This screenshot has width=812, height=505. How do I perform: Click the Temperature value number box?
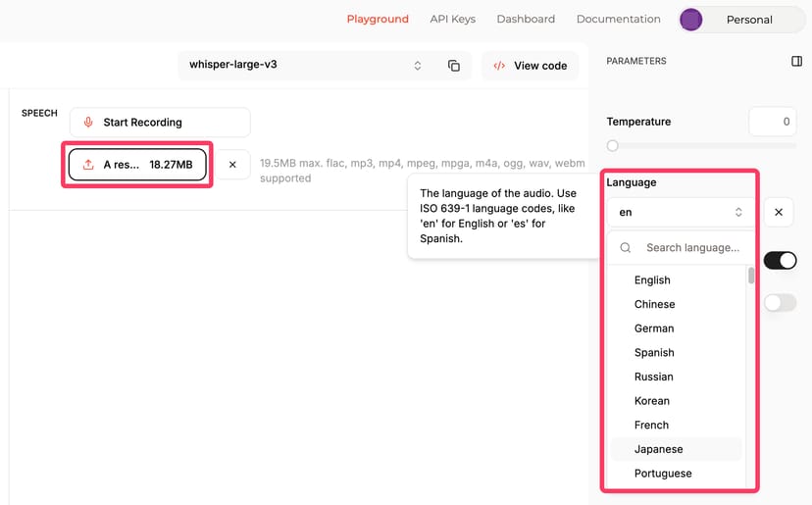[772, 122]
